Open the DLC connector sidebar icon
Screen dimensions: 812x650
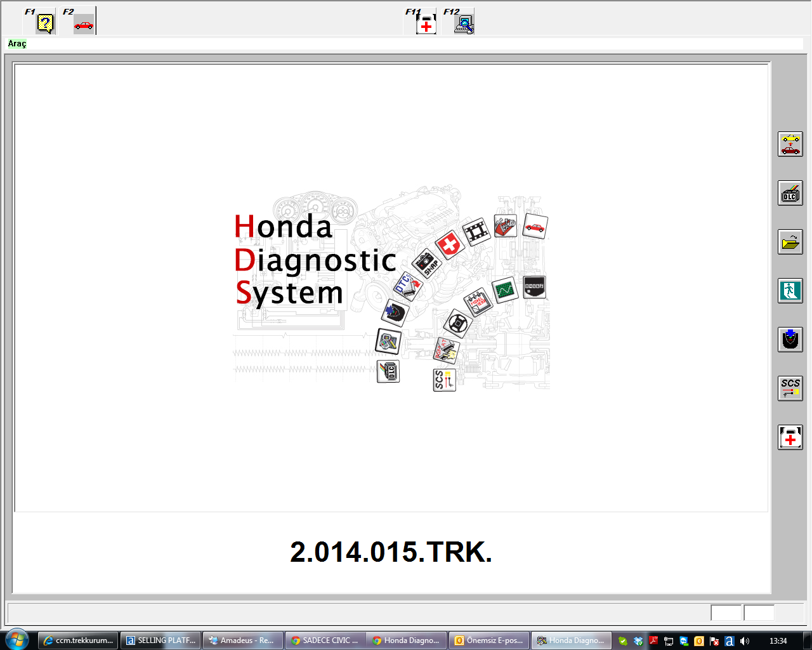pyautogui.click(x=790, y=193)
